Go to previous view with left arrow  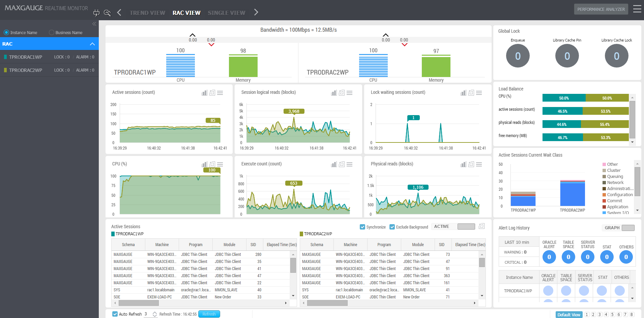(x=119, y=12)
